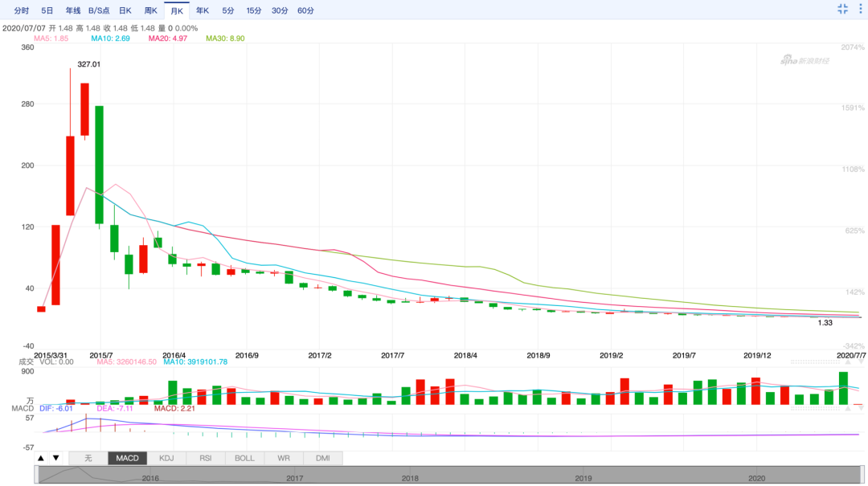
Task: Click the up triangle beside indicator tabs
Action: point(41,458)
